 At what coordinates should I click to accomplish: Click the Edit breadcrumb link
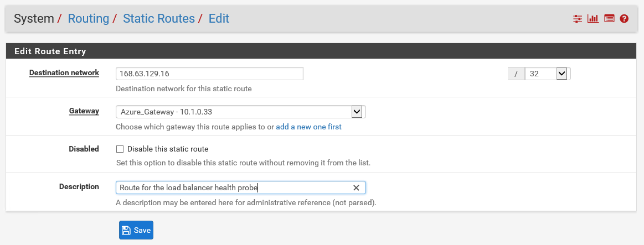[219, 18]
